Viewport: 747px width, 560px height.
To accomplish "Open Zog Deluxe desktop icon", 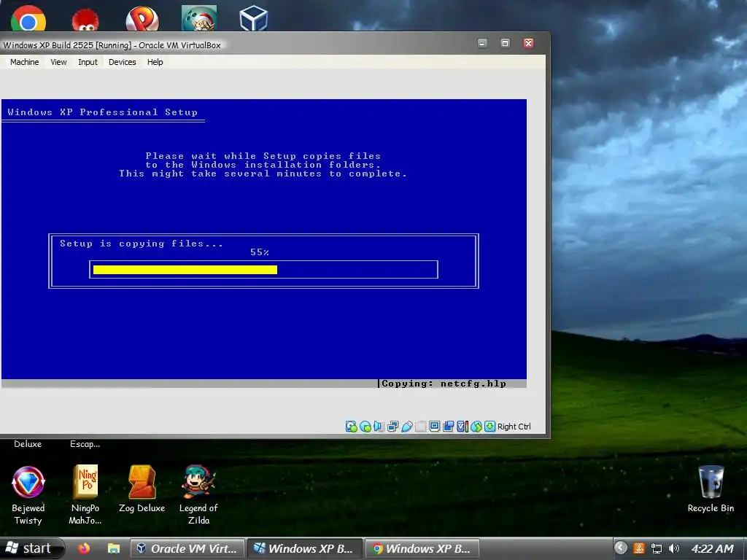I will point(142,489).
